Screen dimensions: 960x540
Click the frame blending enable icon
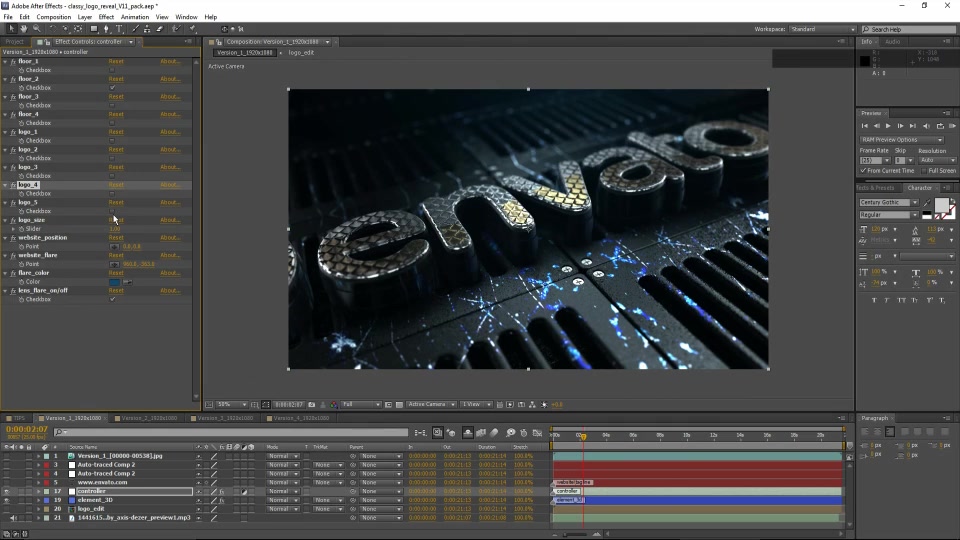(481, 433)
